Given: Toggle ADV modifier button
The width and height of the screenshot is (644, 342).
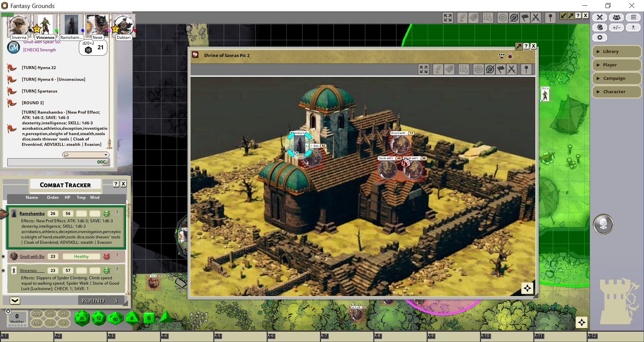Looking at the screenshot, I should point(37,314).
